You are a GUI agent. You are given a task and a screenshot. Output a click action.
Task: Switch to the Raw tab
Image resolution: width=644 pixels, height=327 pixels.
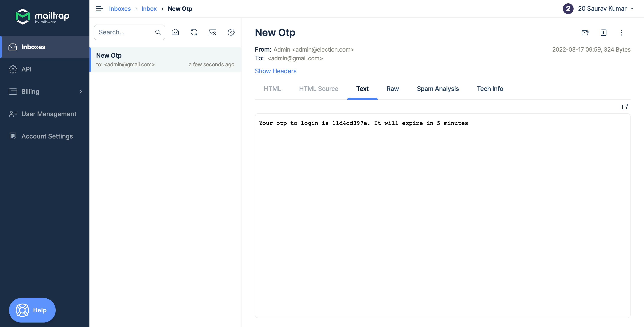coord(392,89)
